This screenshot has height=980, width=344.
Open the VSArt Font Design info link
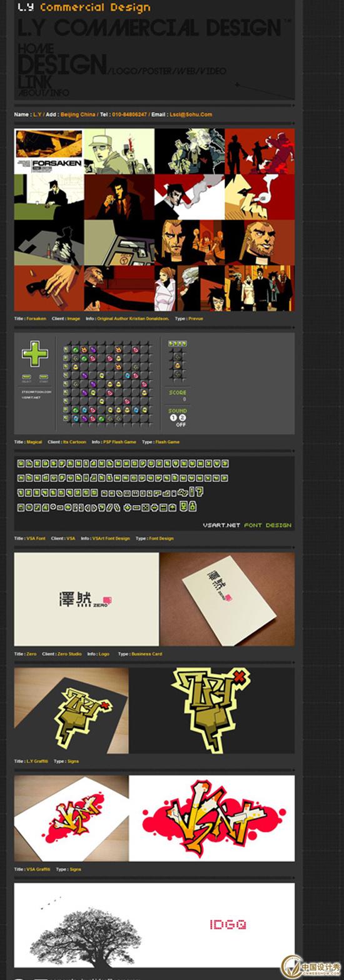[x=111, y=538]
